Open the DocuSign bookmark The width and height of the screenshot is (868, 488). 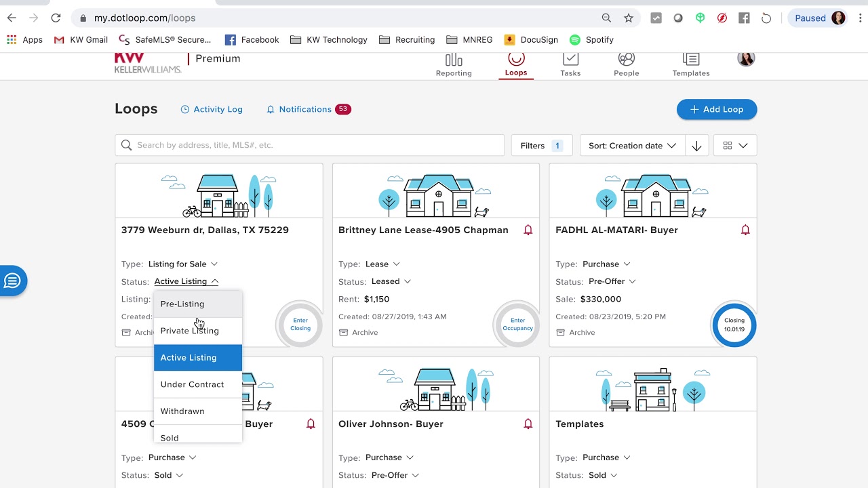[x=531, y=40]
